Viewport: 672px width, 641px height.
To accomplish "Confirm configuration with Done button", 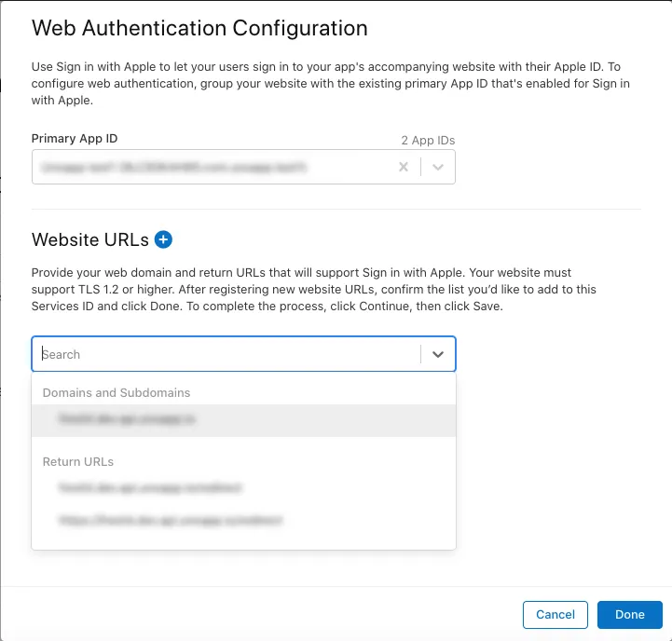I will (629, 614).
